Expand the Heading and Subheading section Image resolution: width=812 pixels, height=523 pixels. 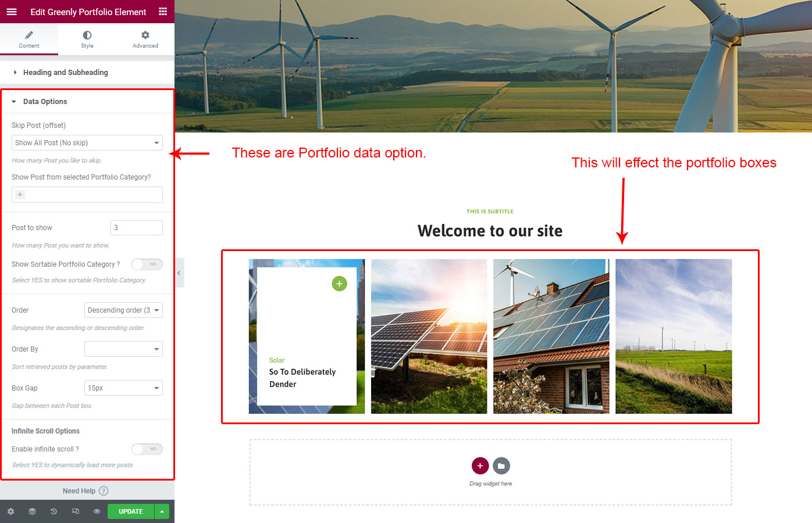point(65,73)
